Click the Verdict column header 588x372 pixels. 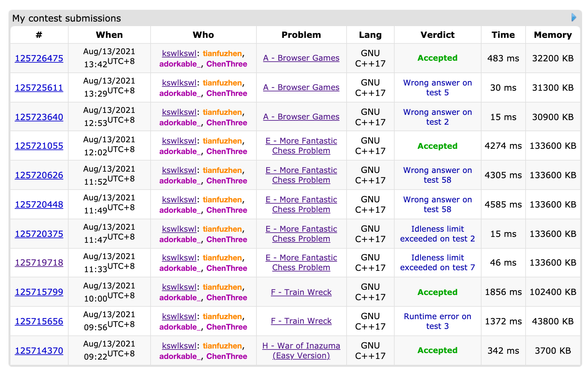tap(437, 35)
